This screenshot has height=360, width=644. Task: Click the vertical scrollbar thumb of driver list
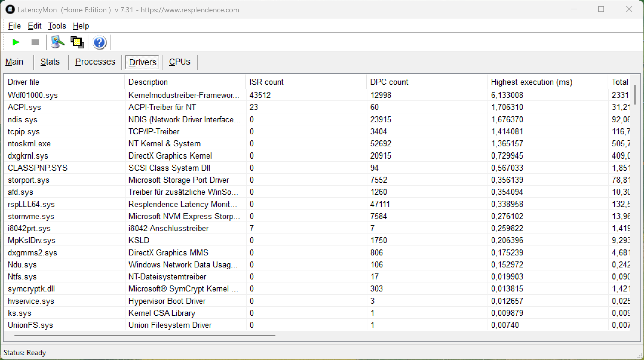(x=635, y=95)
